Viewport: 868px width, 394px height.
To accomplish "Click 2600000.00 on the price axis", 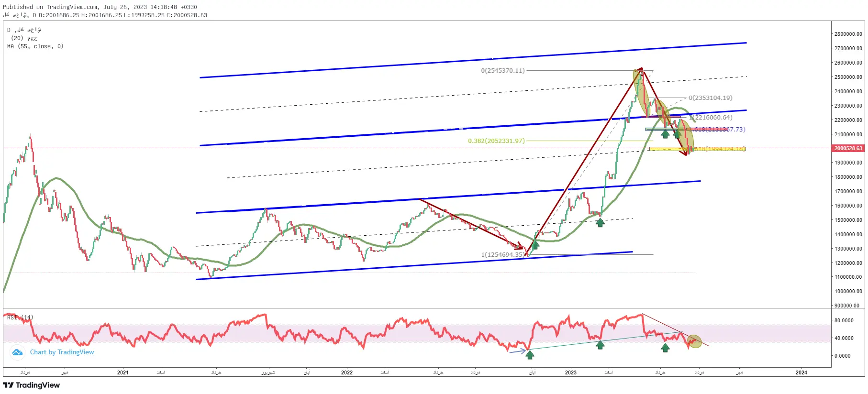I will (x=848, y=63).
